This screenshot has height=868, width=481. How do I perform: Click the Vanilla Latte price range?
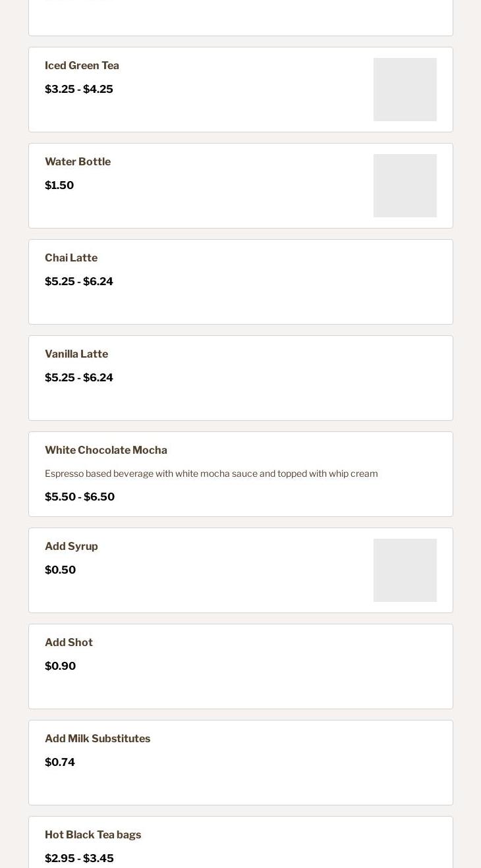[79, 378]
